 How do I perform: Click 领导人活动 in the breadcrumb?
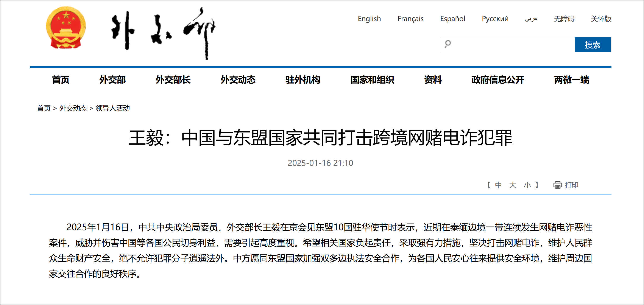pyautogui.click(x=112, y=108)
